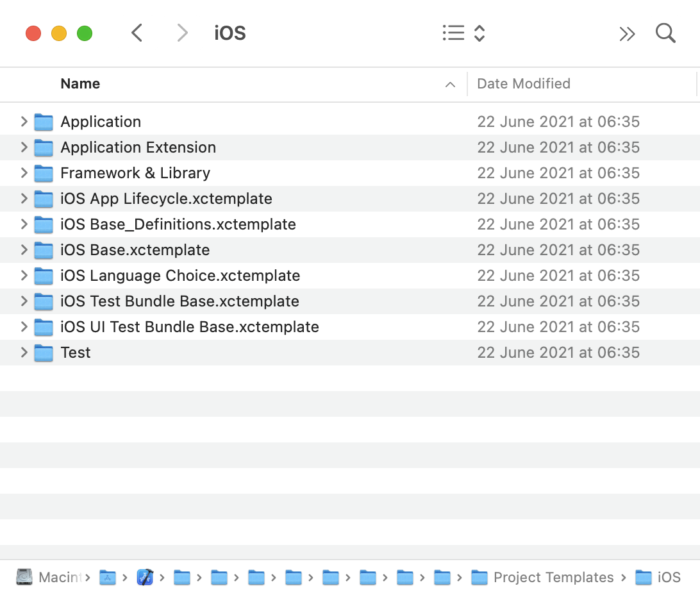Expand the Framework & Library folder
Image resolution: width=700 pixels, height=595 pixels.
pos(24,172)
